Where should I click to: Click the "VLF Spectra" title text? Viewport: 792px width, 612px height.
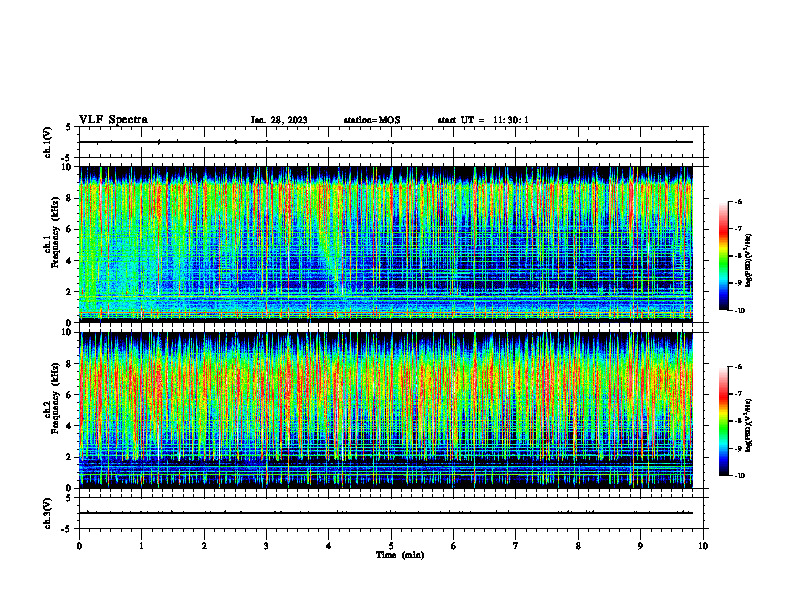click(x=113, y=120)
